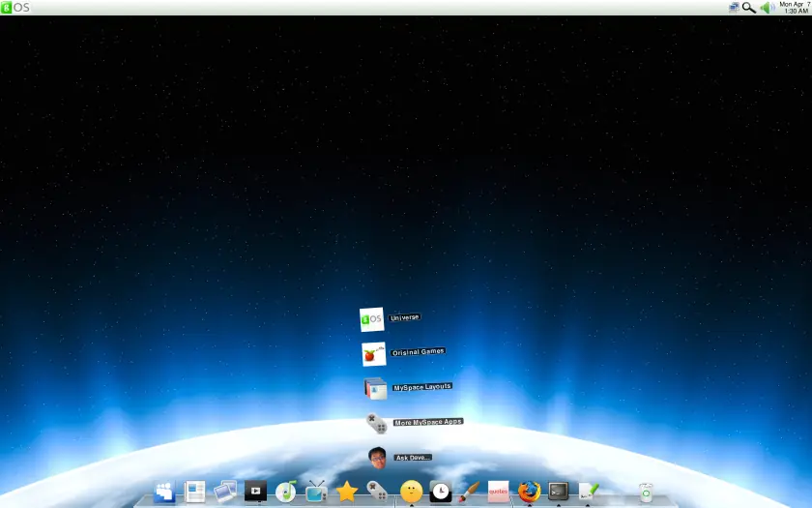Click the Ask Dave... item
The height and width of the screenshot is (508, 812).
(x=413, y=457)
